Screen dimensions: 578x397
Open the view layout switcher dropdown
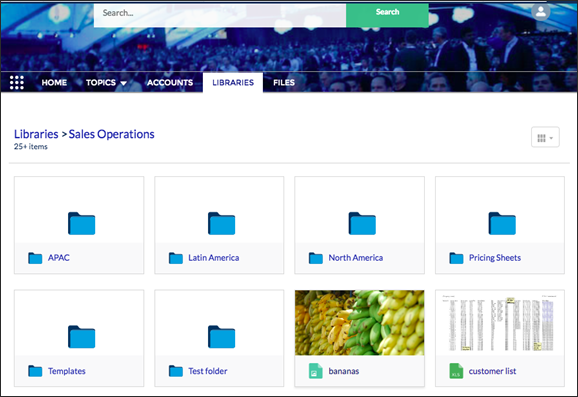coord(545,137)
